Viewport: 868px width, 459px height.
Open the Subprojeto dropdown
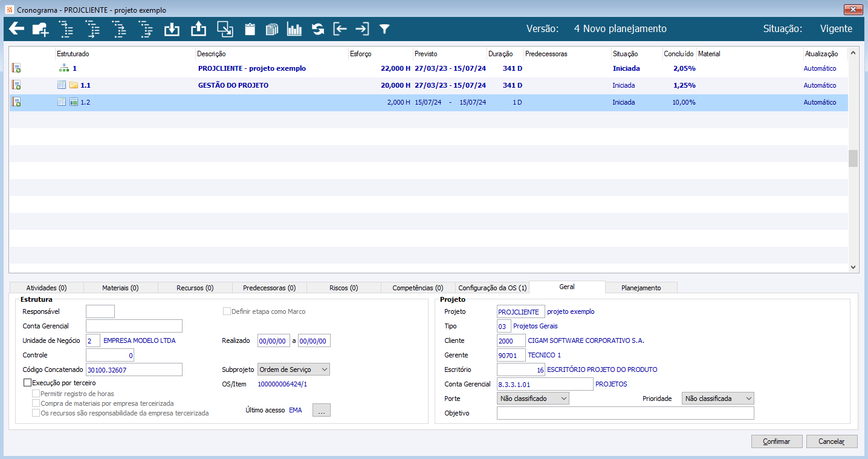coord(294,369)
